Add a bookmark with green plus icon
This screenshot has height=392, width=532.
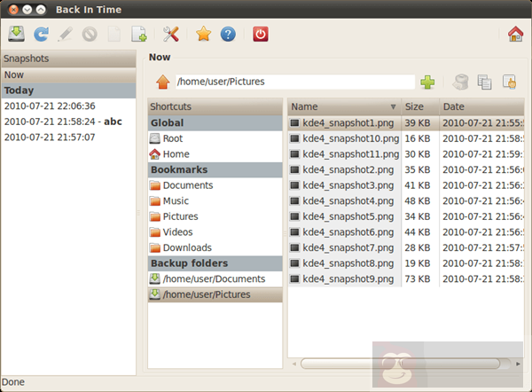427,82
